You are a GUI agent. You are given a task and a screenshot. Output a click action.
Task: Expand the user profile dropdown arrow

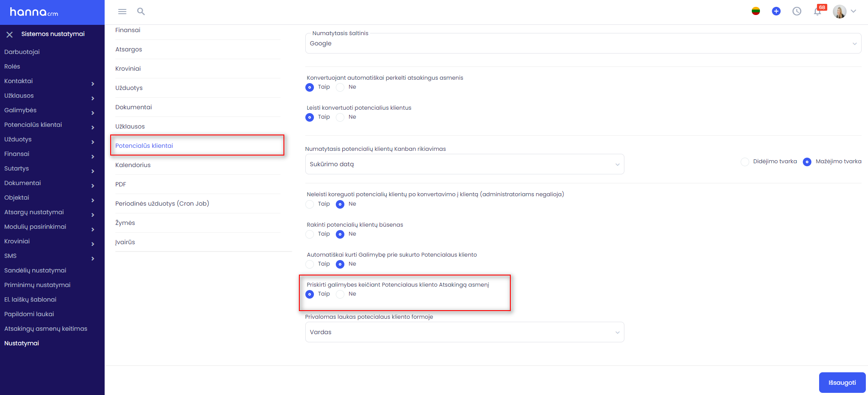coord(853,11)
